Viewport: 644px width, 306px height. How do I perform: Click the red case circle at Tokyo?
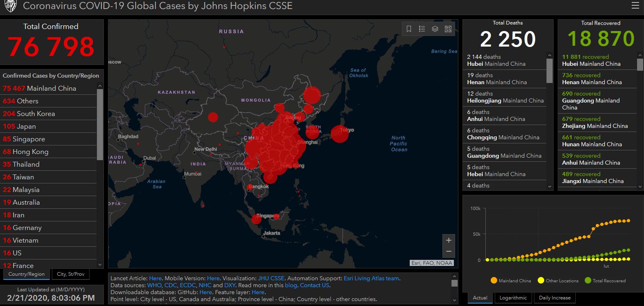coord(339,134)
